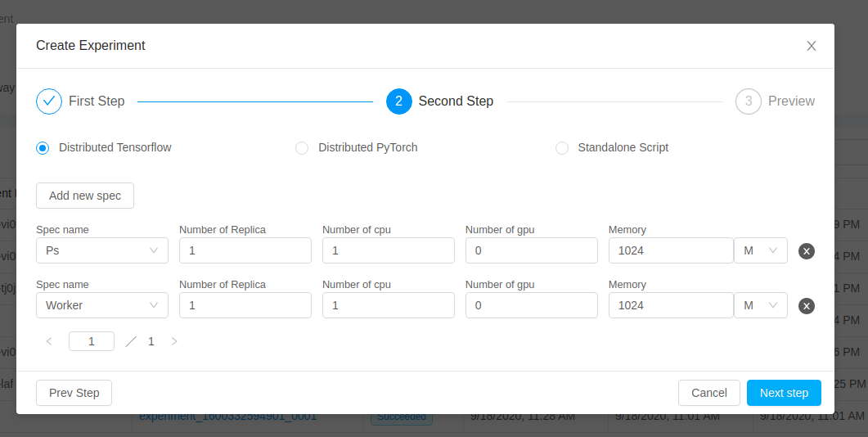Click the Add new spec button
This screenshot has height=437, width=868.
point(85,196)
